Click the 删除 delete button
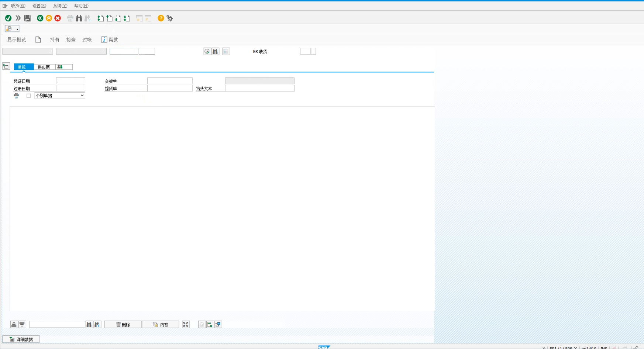 pyautogui.click(x=123, y=325)
